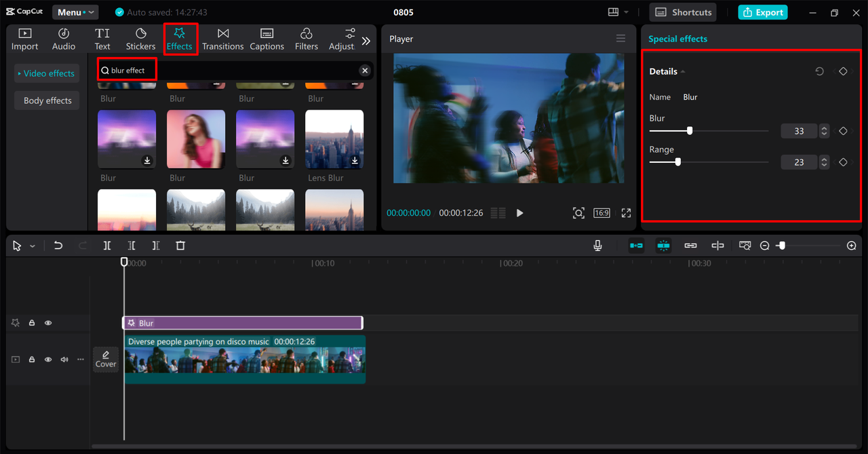This screenshot has height=454, width=868.
Task: Click the Export button
Action: click(763, 12)
